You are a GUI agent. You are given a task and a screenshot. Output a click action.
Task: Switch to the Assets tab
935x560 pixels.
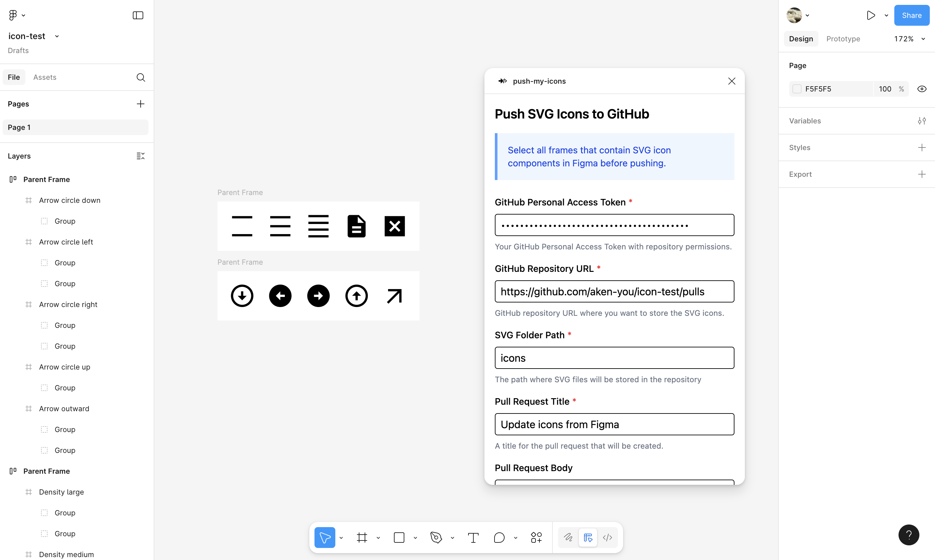[x=45, y=77]
